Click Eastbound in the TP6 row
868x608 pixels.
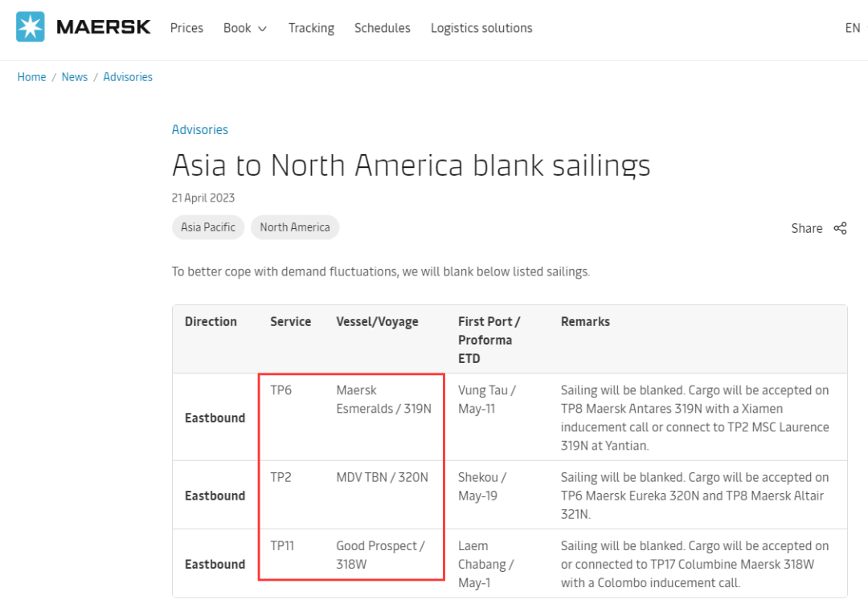tap(215, 418)
